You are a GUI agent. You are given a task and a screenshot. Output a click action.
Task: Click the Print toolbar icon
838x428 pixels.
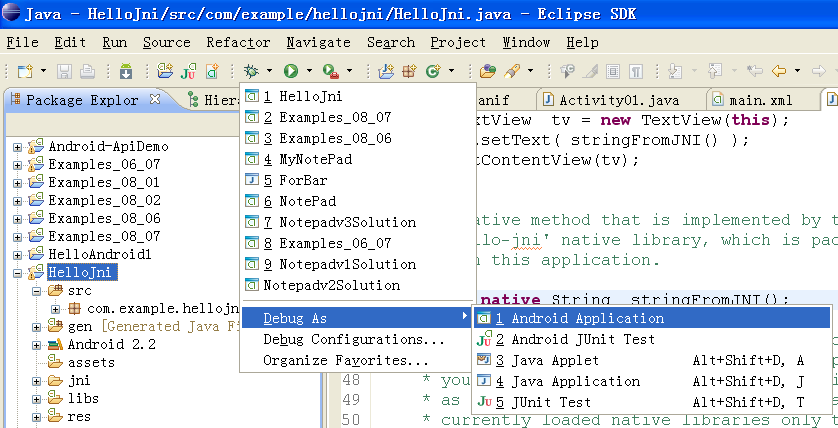[88, 71]
